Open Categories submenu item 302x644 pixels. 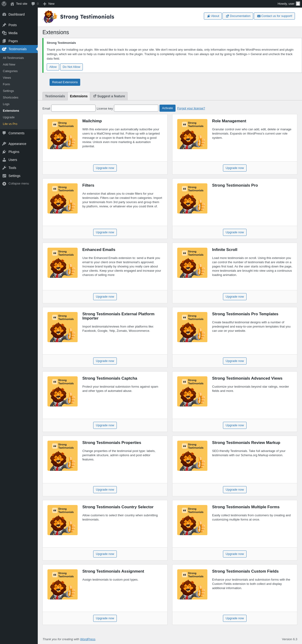point(10,71)
